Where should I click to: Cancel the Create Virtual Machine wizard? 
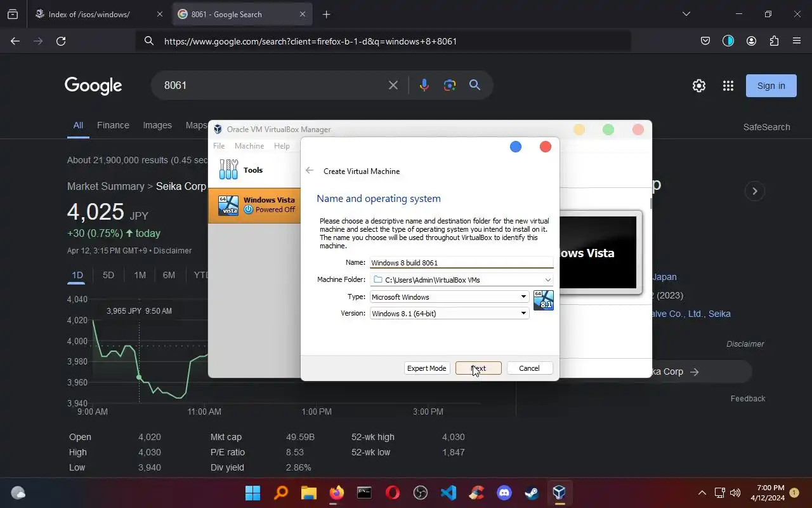pos(529,368)
